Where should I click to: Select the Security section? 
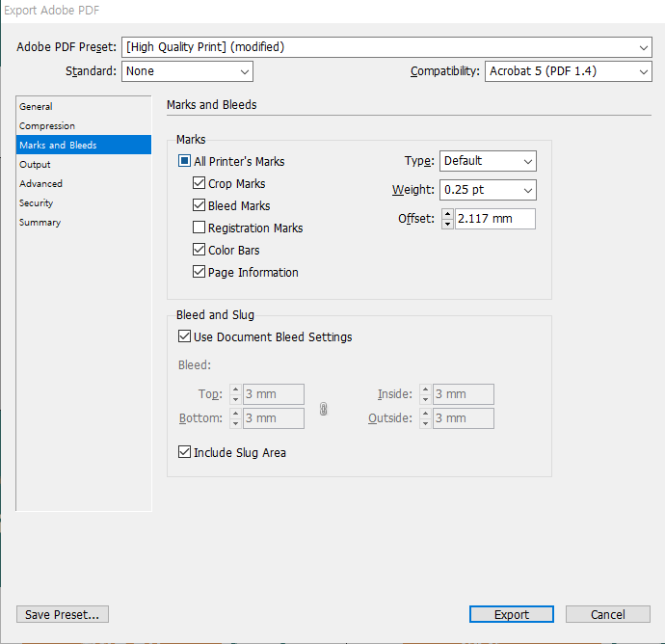[x=84, y=203]
